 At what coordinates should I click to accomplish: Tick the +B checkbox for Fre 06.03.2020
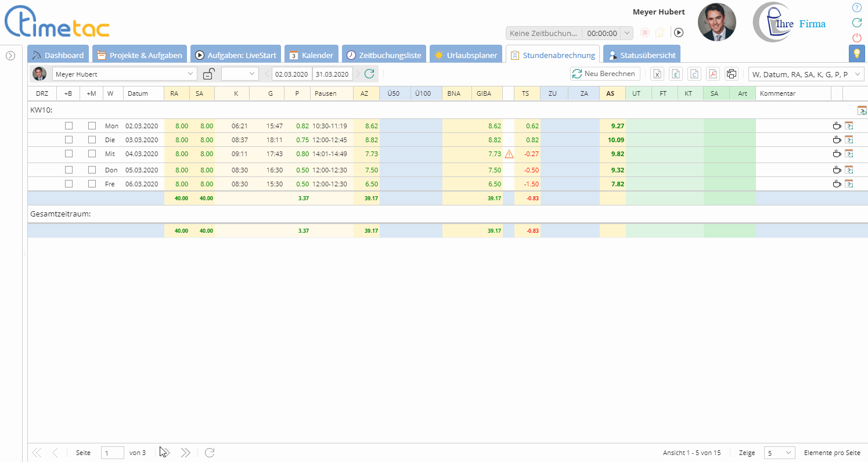(69, 183)
